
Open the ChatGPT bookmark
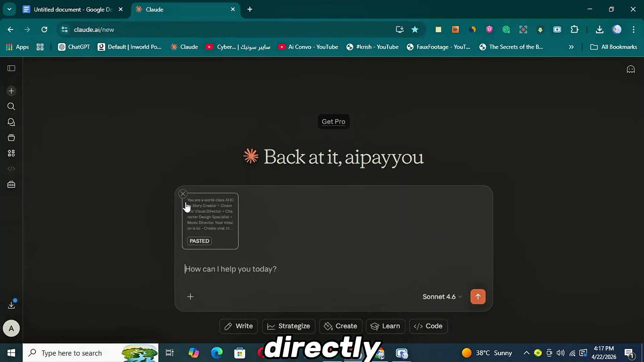[74, 47]
